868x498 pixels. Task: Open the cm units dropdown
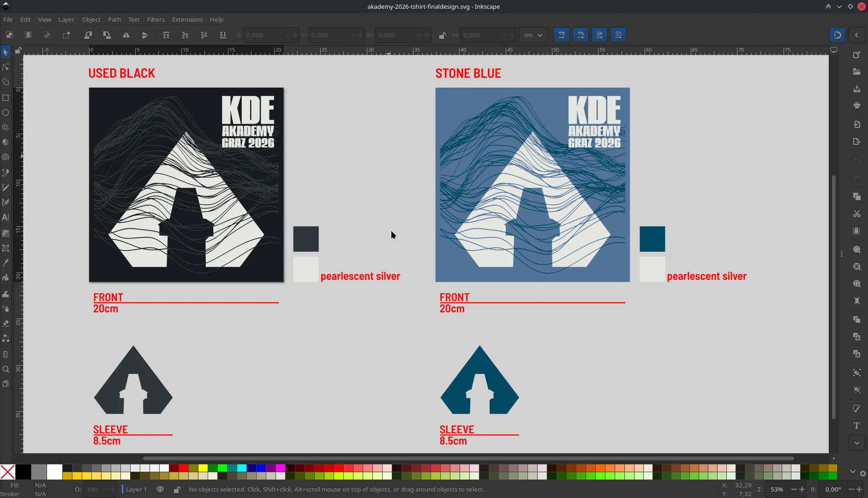[x=533, y=35]
